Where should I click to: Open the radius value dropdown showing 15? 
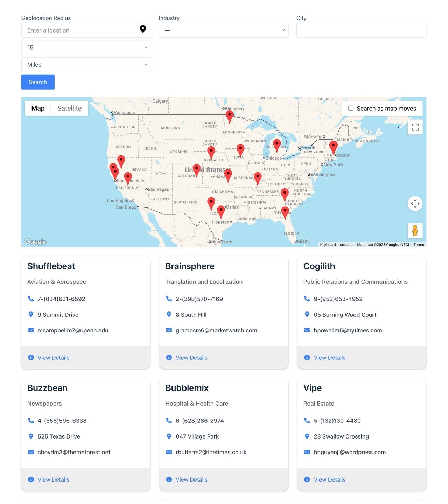[86, 47]
